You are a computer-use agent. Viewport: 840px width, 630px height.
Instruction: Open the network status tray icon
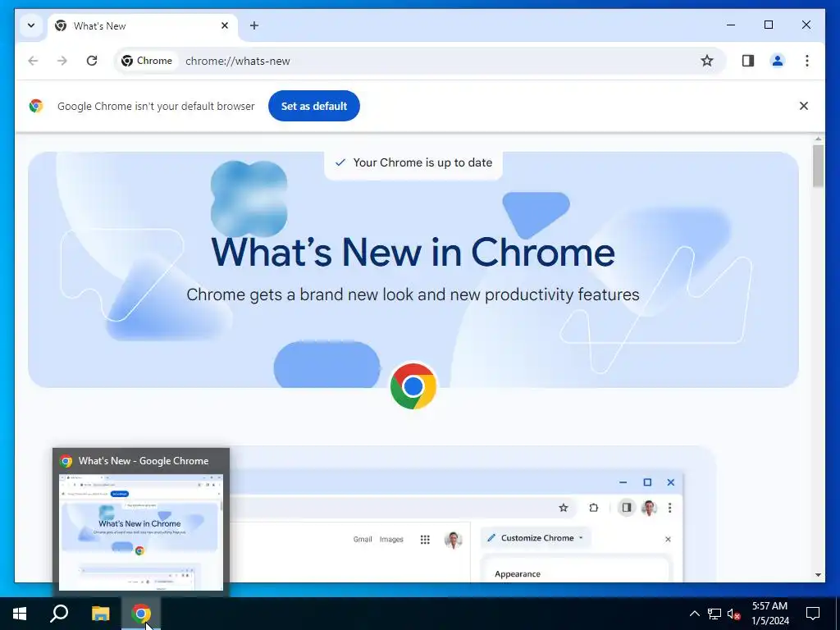tap(714, 614)
